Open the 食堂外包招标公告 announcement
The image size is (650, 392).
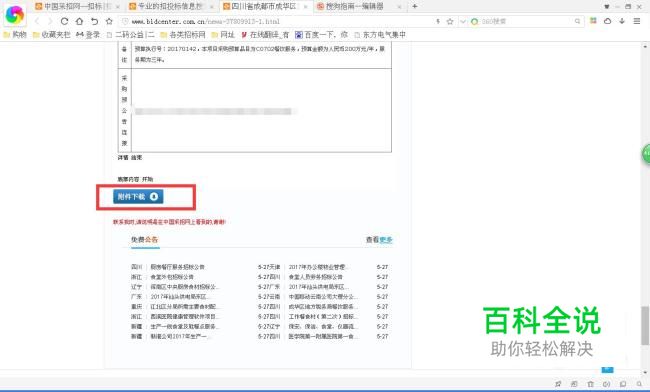pos(172,277)
